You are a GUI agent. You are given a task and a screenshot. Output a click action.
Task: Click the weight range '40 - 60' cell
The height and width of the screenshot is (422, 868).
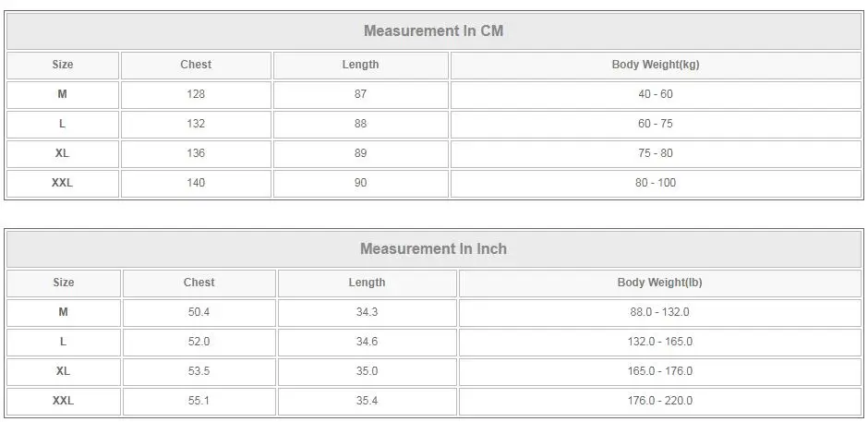[x=656, y=94]
